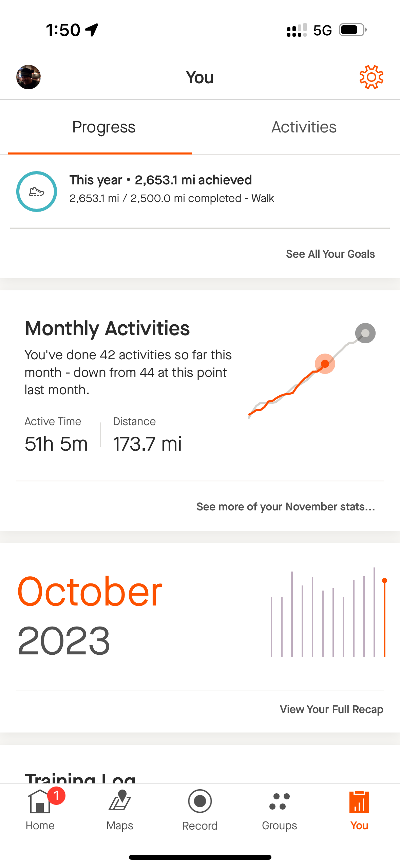Viewport: 400px width, 868px height.
Task: Tap View Your Full Recap
Action: [x=331, y=709]
